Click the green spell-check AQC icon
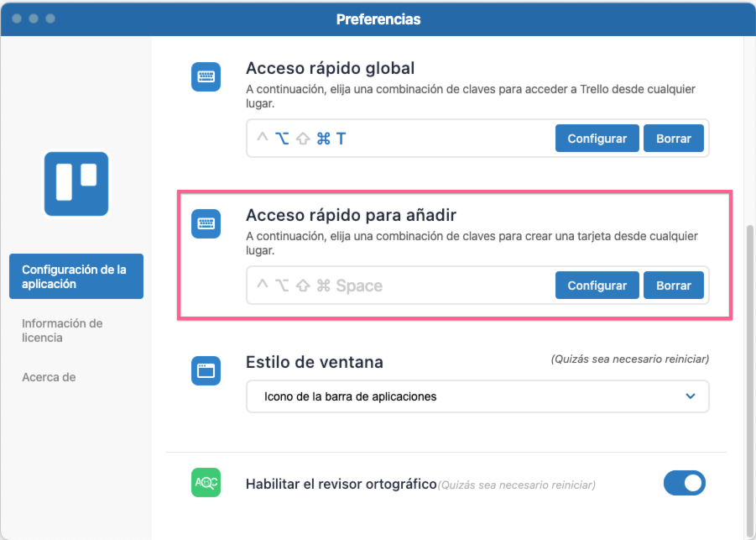This screenshot has width=756, height=540. point(206,483)
